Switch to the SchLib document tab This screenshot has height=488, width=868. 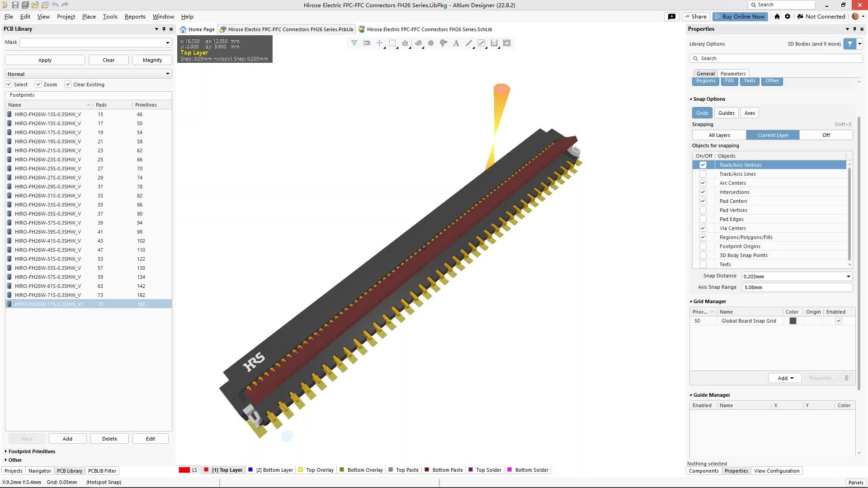tap(425, 29)
